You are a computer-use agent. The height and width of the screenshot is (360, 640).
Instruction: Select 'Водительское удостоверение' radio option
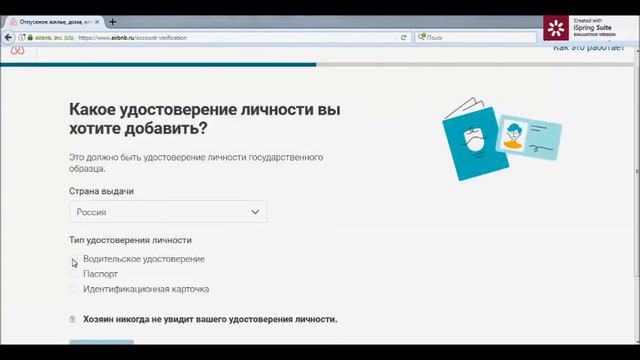(74, 259)
